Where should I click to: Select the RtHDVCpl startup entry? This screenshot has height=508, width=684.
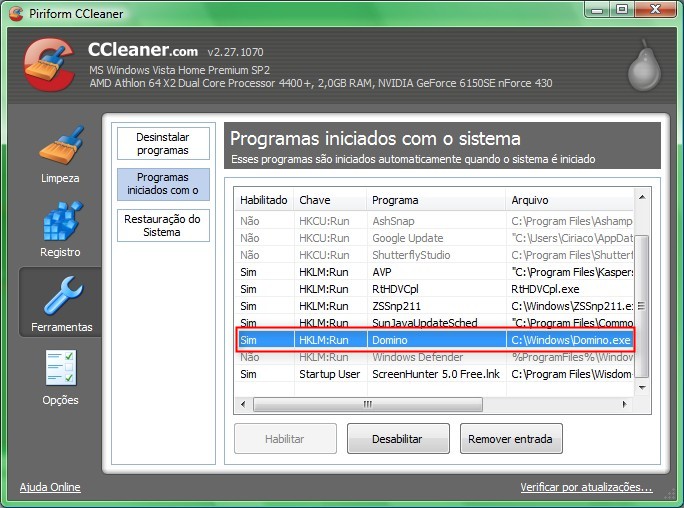(434, 289)
